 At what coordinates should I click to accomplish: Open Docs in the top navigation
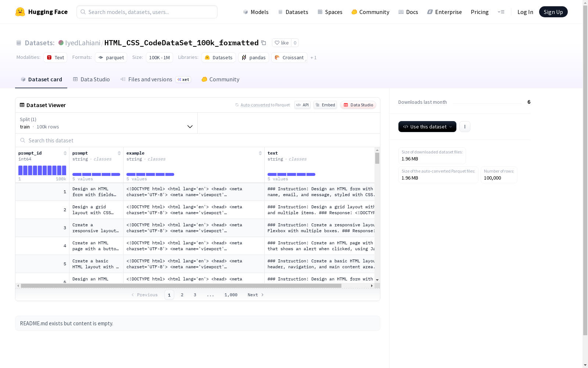pos(408,12)
